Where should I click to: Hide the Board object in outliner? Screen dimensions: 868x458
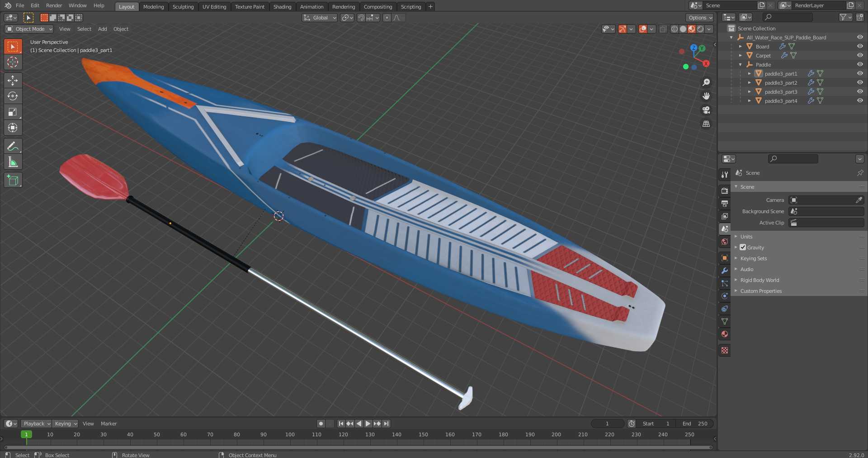pos(860,46)
